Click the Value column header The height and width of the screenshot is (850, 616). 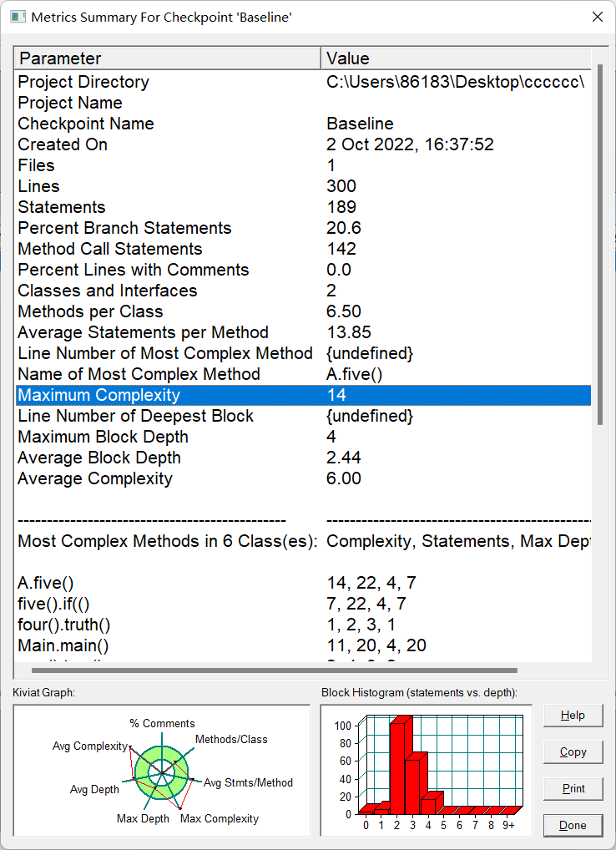457,58
